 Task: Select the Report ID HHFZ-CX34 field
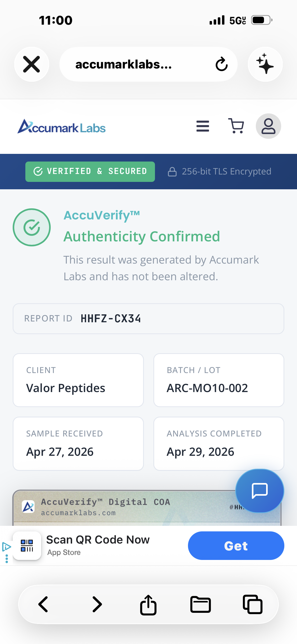point(148,319)
